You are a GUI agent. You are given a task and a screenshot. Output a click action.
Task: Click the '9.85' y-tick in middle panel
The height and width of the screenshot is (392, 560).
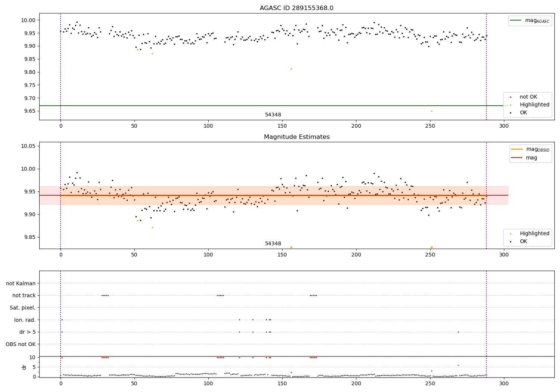[x=30, y=237]
